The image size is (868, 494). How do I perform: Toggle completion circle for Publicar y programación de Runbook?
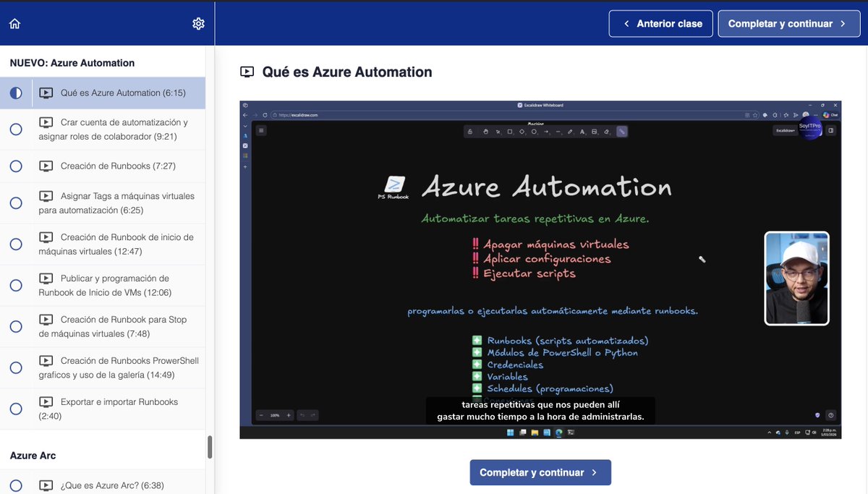(x=16, y=286)
